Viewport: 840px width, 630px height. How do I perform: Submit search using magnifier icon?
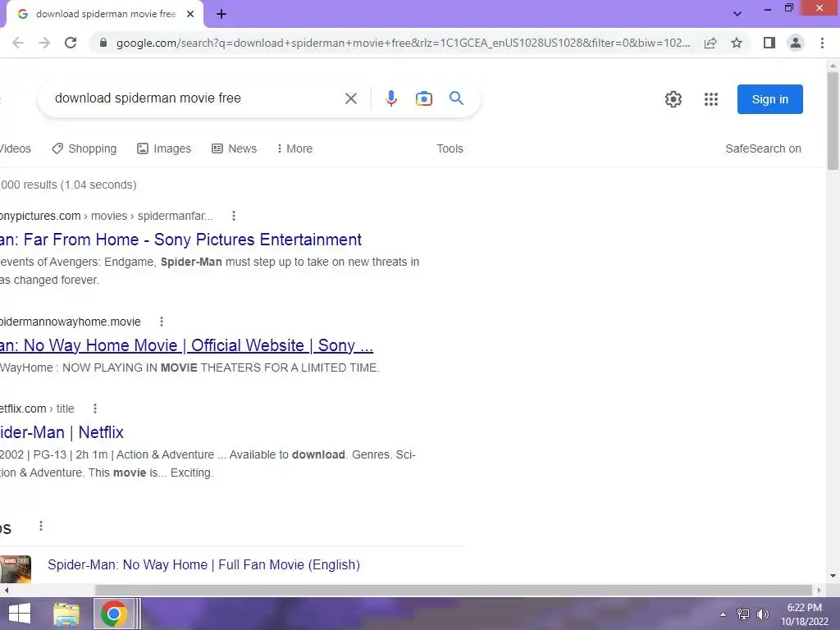[456, 98]
